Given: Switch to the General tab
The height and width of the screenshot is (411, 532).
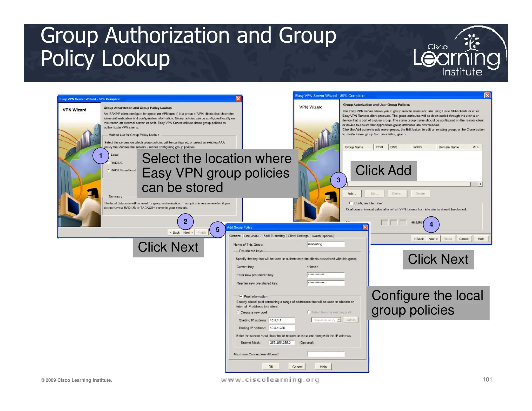Looking at the screenshot, I should tap(235, 236).
